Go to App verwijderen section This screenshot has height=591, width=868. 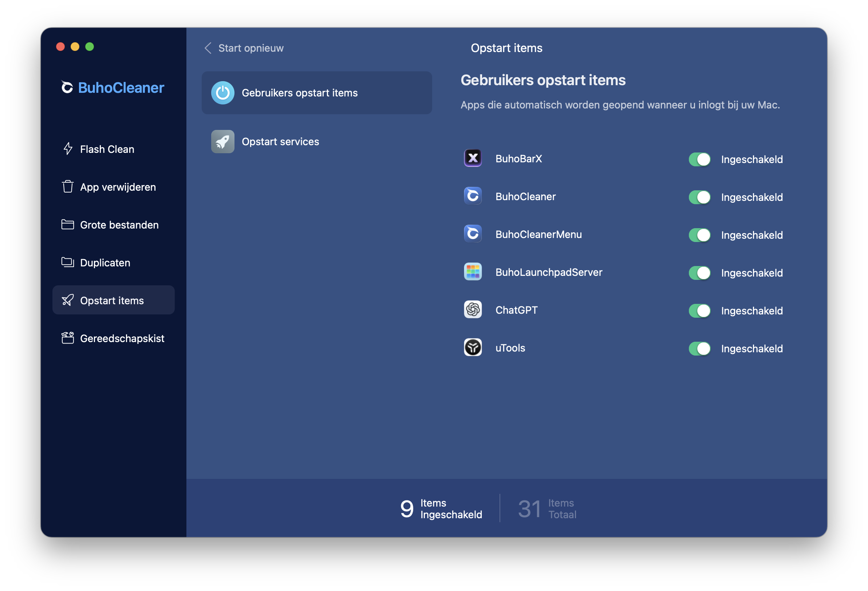point(114,187)
